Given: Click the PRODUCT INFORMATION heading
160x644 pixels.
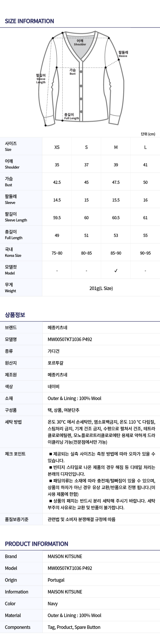Looking at the screenshot, I should [x=36, y=544].
